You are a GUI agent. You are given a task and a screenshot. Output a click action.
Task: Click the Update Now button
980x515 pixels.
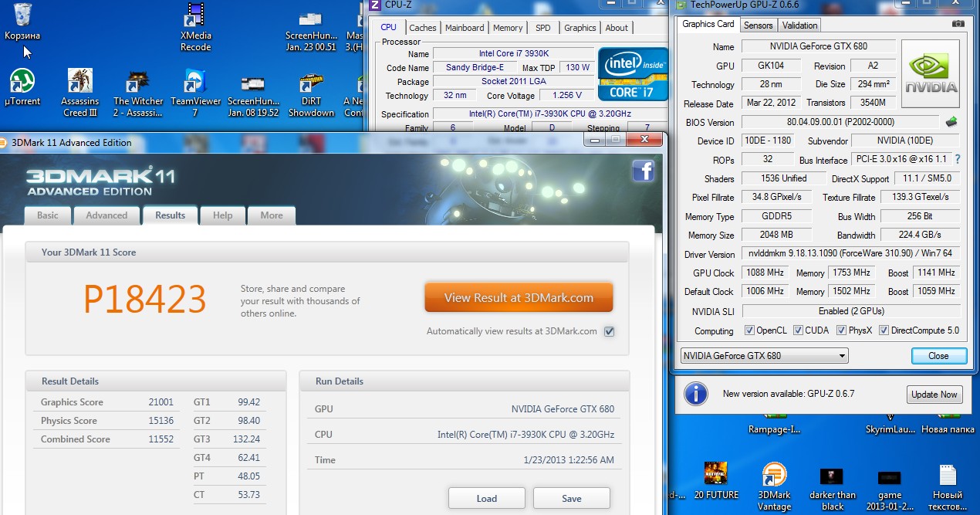934,395
